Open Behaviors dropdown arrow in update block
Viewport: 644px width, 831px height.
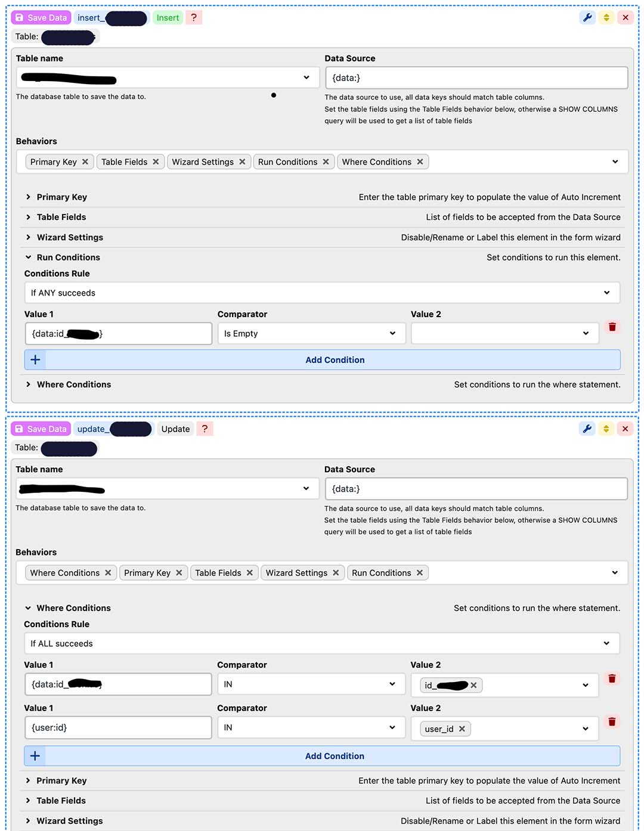(615, 573)
